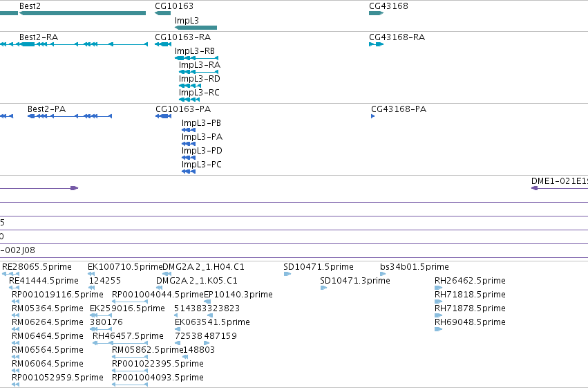Viewport: 588px width, 388px height.
Task: Select the Best2 gene bar
Action: [x=82, y=13]
